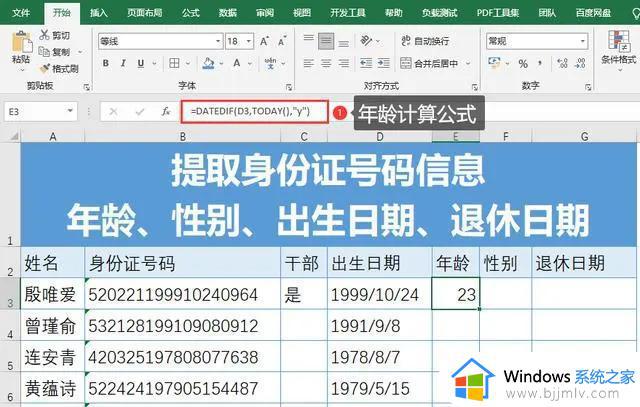Screen dimensions: 640x407
Task: Click Decrease Indent icon
Action: click(x=366, y=63)
